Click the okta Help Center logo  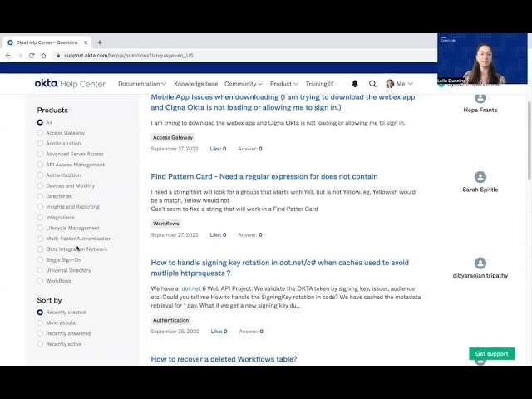coord(70,83)
